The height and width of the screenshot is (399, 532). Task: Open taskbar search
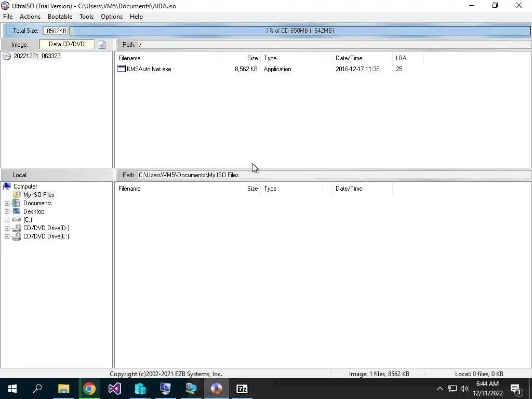tap(37, 389)
